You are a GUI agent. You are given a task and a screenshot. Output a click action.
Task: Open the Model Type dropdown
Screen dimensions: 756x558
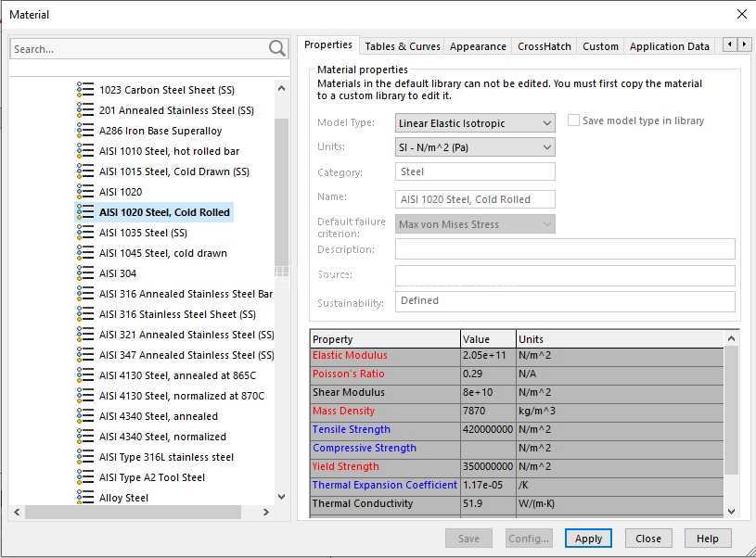(x=475, y=123)
